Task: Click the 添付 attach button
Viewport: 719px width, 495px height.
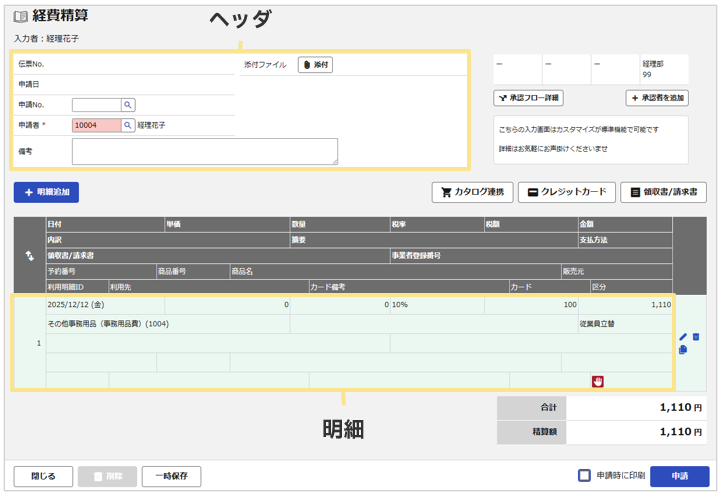Action: point(315,65)
